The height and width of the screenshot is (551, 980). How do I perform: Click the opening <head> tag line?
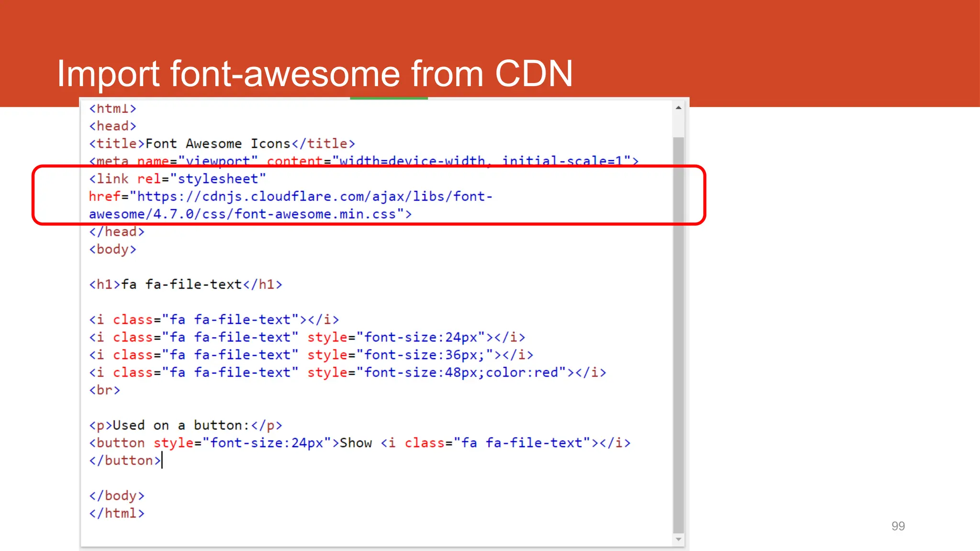(113, 126)
